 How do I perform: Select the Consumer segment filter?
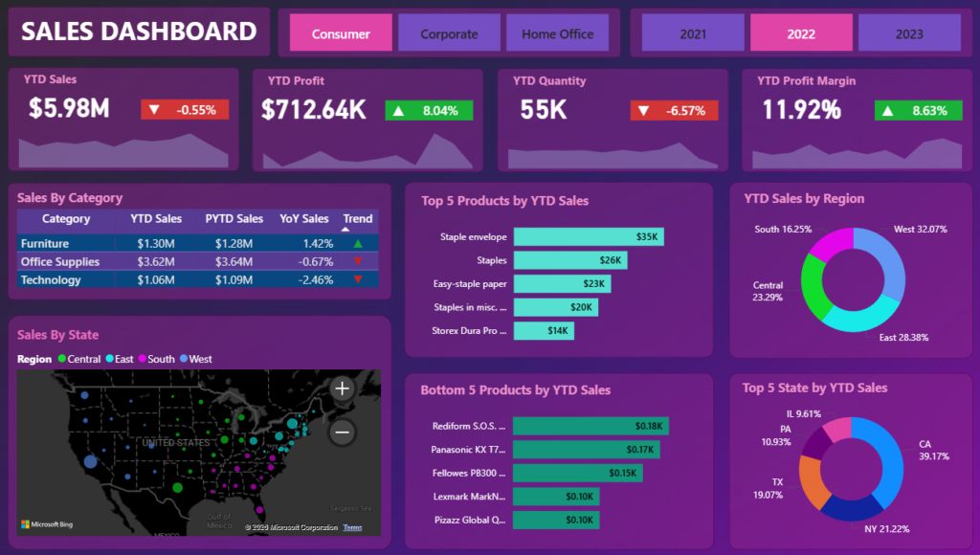tap(341, 33)
